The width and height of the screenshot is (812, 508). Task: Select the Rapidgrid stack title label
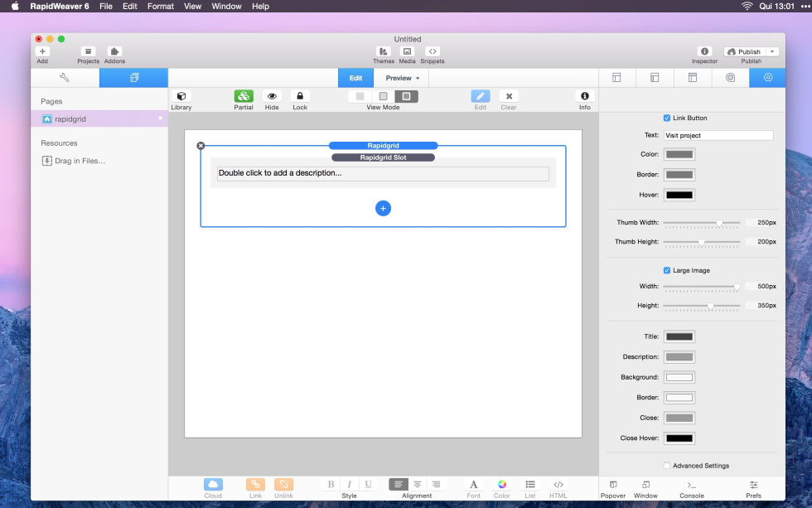coord(383,146)
